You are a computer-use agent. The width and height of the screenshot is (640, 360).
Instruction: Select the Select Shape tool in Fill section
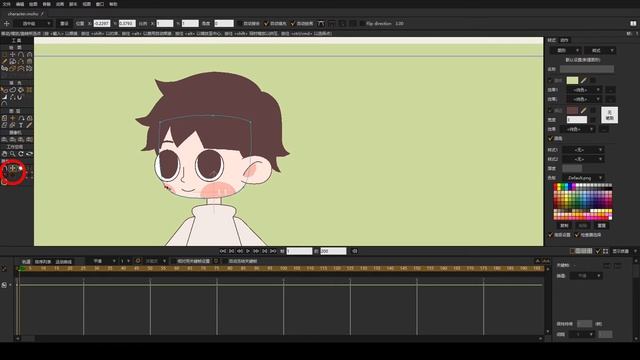(4, 90)
